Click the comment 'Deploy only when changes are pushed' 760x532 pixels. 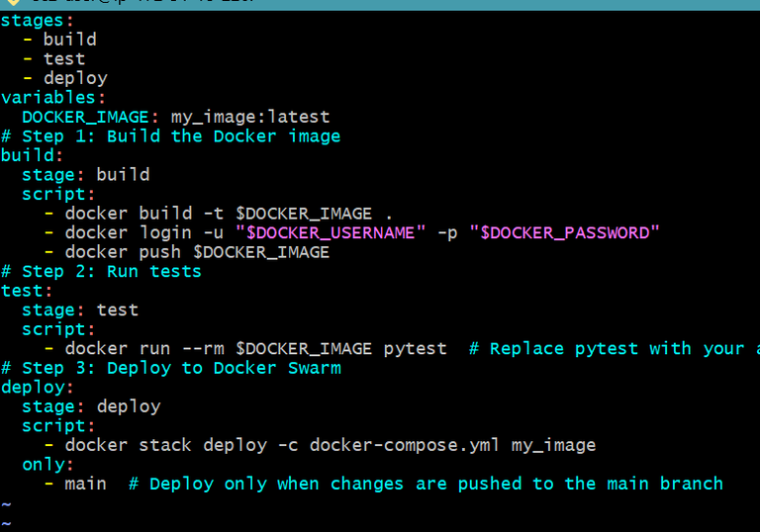[335, 484]
